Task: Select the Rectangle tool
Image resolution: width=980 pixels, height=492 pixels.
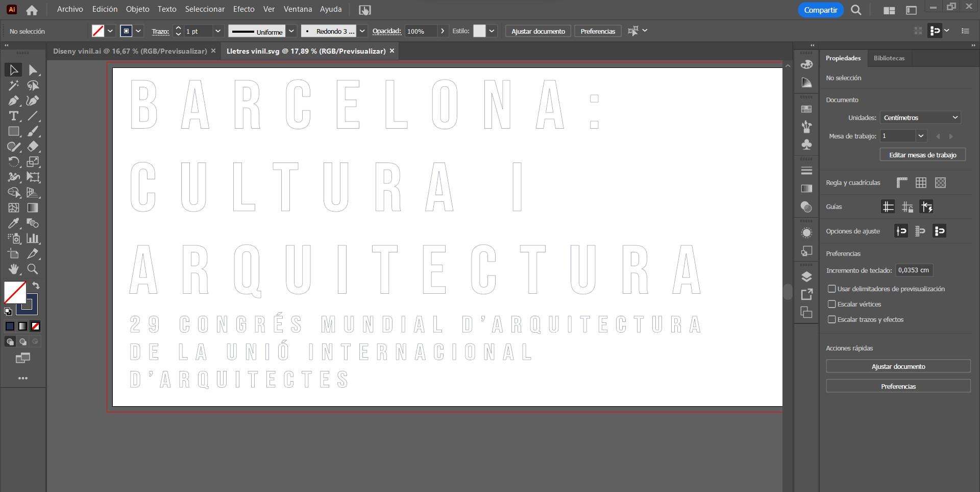Action: (13, 131)
